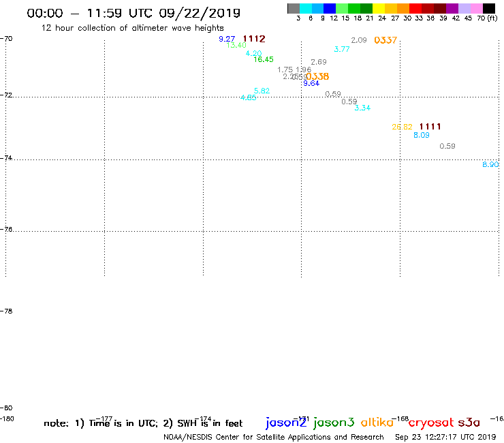Click the orange 'altika' legend label
This screenshot has height=443, width=504.
point(377,423)
